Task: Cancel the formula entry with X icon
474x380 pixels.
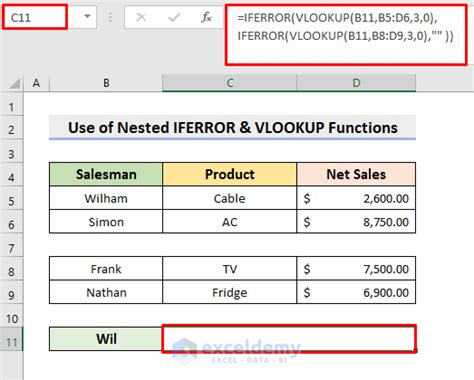Action: (141, 17)
